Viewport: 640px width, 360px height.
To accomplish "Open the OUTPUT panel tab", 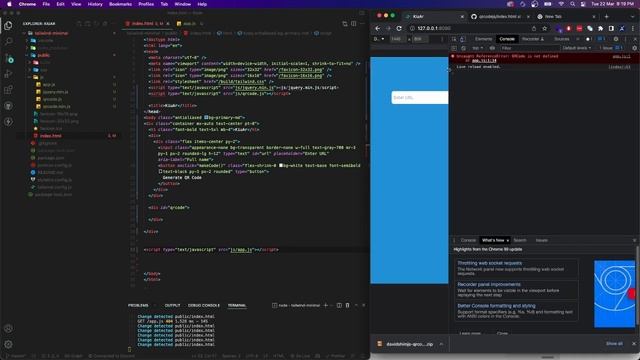I will point(172,305).
